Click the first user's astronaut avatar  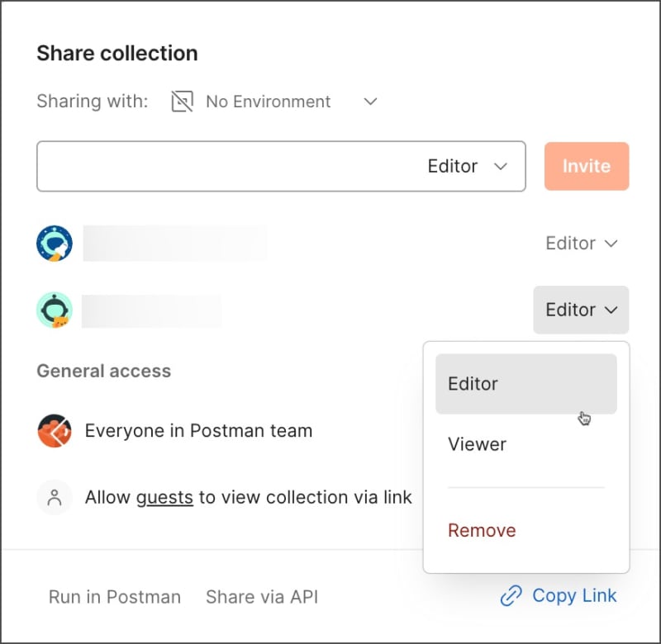click(55, 244)
